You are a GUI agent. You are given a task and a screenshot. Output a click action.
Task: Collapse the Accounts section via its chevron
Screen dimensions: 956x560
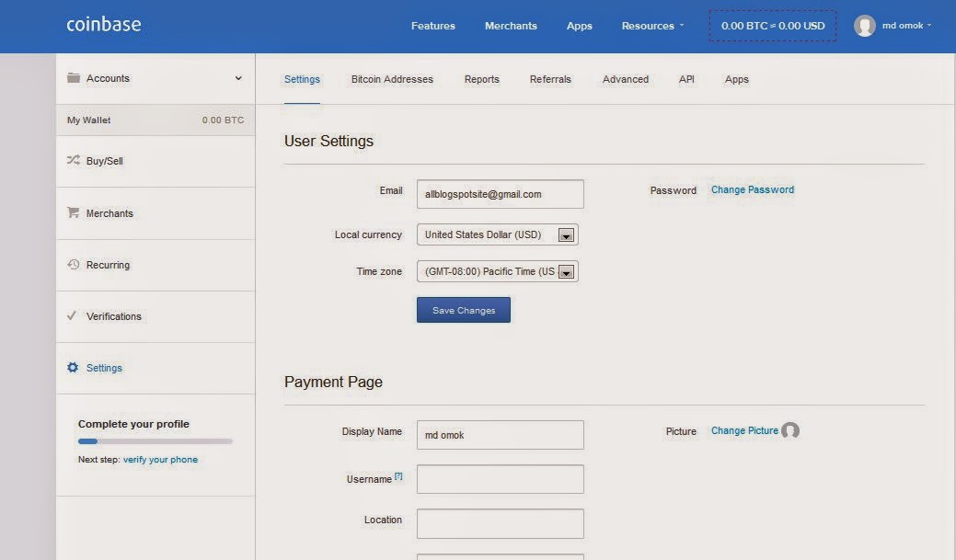[x=238, y=78]
